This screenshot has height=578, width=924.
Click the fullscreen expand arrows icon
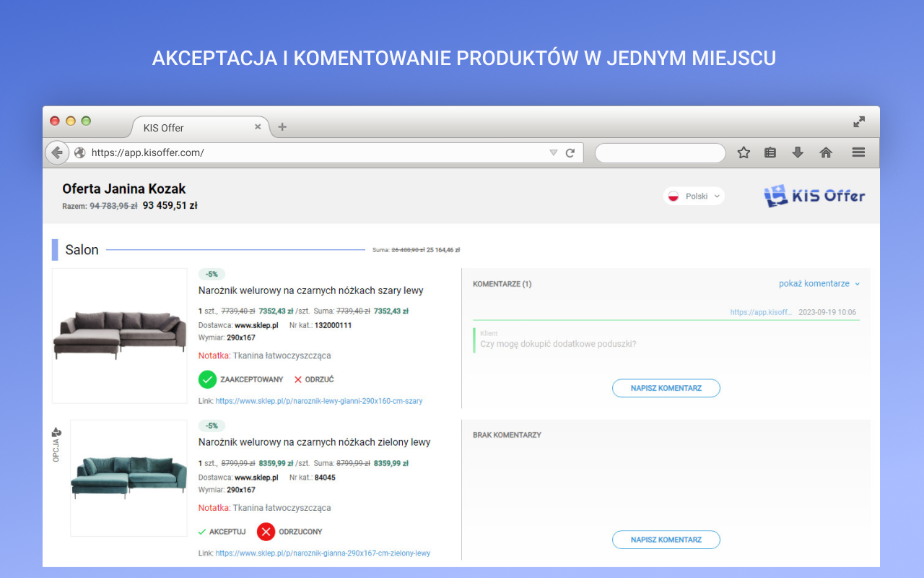pyautogui.click(x=859, y=122)
